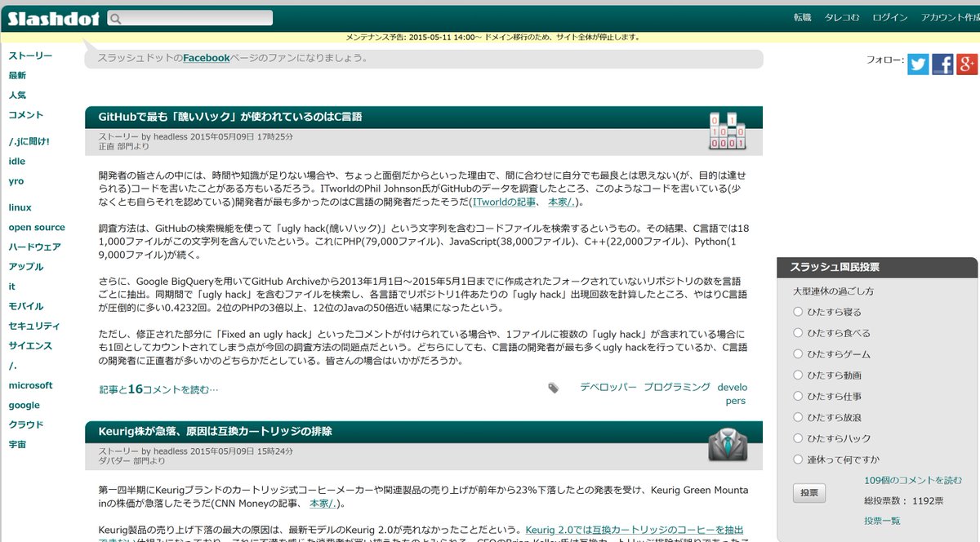Image resolution: width=980 pixels, height=542 pixels.
Task: Click the business suit topic icon
Action: point(726,446)
